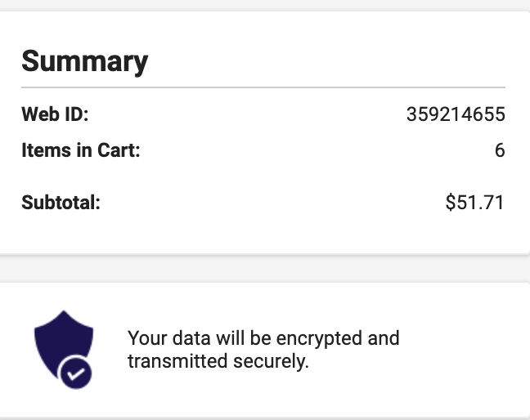This screenshot has width=530, height=420.
Task: Click the Web ID label
Action: [55, 115]
